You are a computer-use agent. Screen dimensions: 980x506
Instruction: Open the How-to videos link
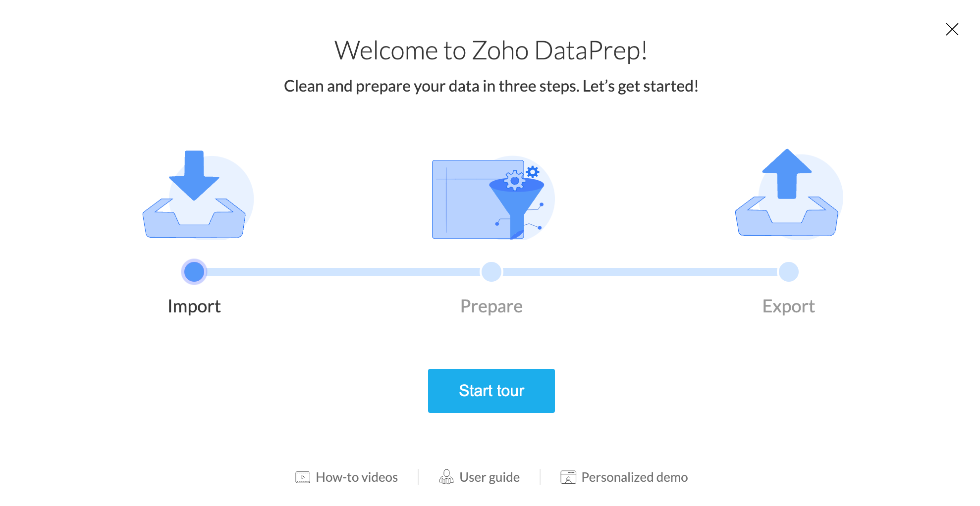pyautogui.click(x=357, y=477)
